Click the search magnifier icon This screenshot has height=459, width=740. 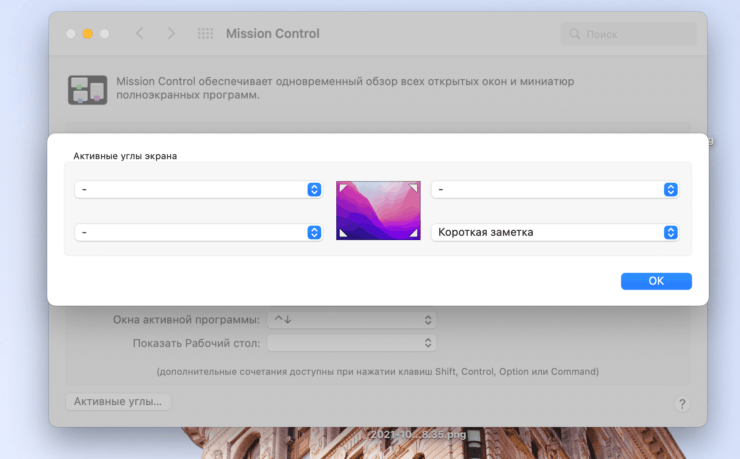coord(574,34)
